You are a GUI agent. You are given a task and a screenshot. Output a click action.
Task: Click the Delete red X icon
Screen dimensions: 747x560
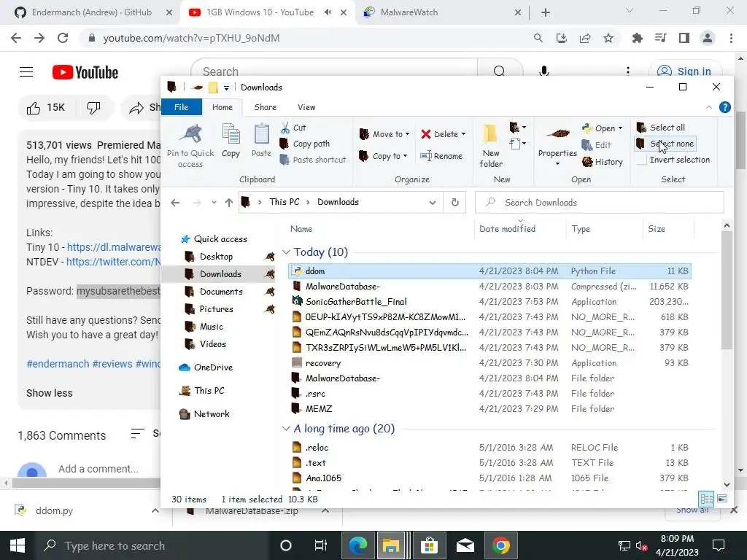coord(426,134)
